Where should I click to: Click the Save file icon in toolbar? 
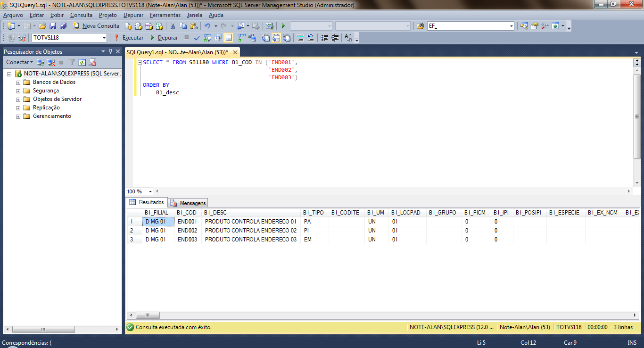click(53, 26)
